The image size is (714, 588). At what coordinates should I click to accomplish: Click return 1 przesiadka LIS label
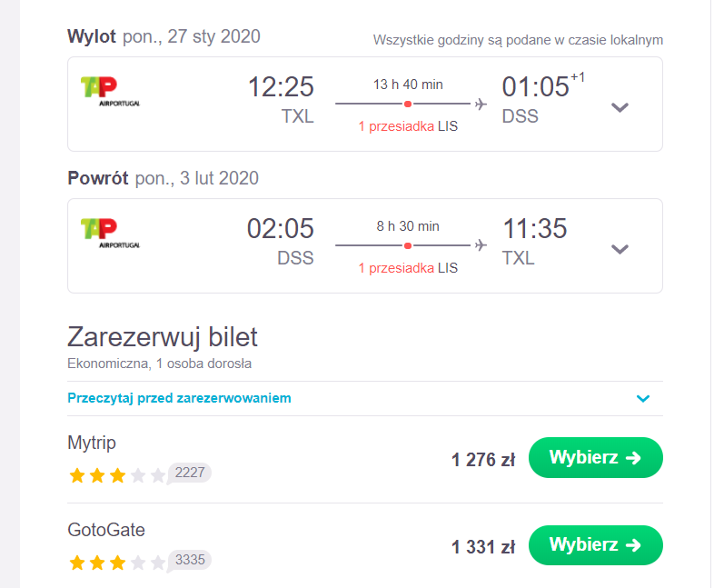[408, 268]
